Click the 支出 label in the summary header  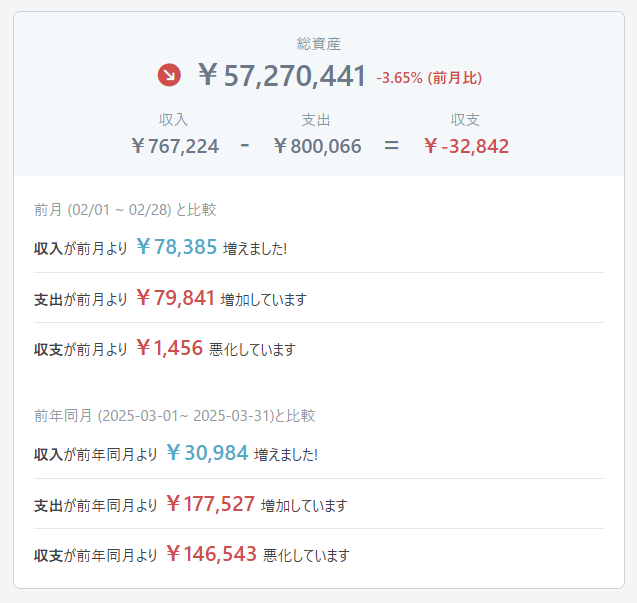click(x=316, y=120)
